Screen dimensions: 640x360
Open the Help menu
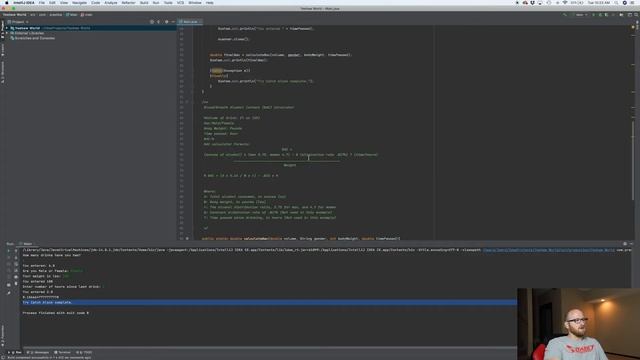[x=209, y=3]
